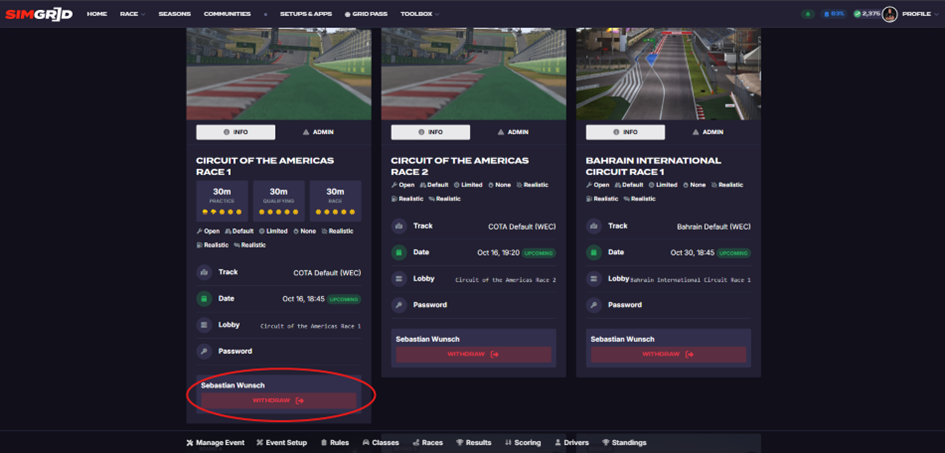The width and height of the screenshot is (945, 453).
Task: Click the Lobby icon in COTA Race 1 card
Action: [x=204, y=325]
